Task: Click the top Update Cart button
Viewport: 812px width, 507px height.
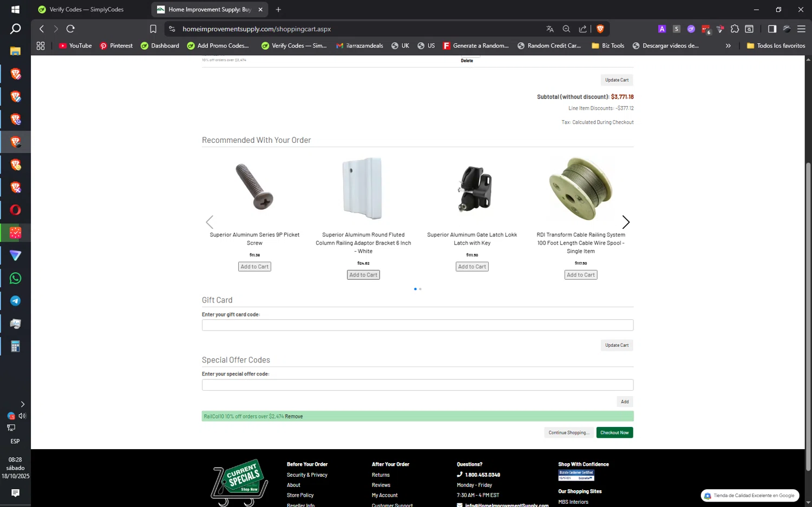Action: point(617,80)
